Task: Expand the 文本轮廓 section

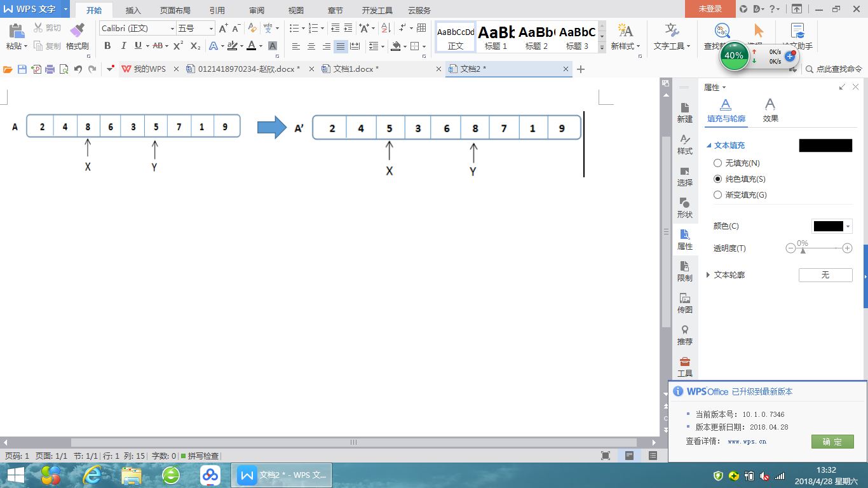Action: point(709,275)
